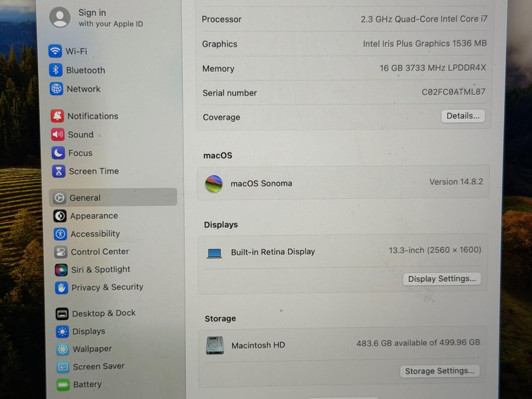
Task: Open Coverage Details
Action: [463, 116]
